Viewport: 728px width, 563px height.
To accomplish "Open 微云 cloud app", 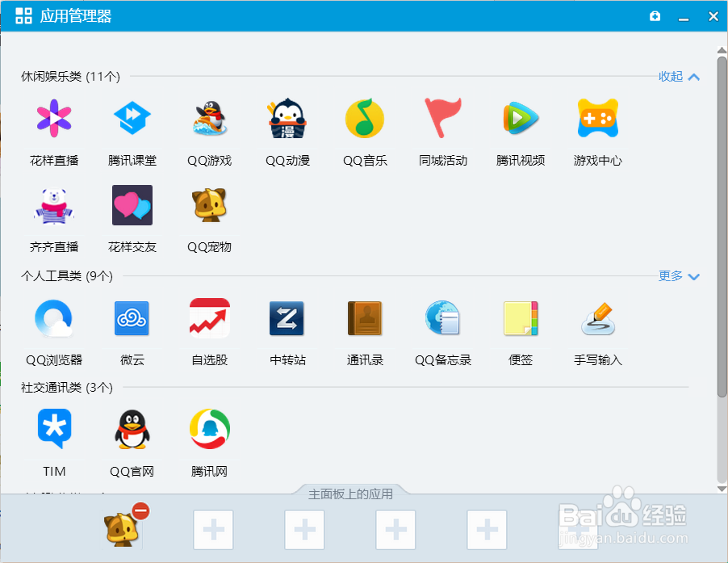I will (x=132, y=319).
